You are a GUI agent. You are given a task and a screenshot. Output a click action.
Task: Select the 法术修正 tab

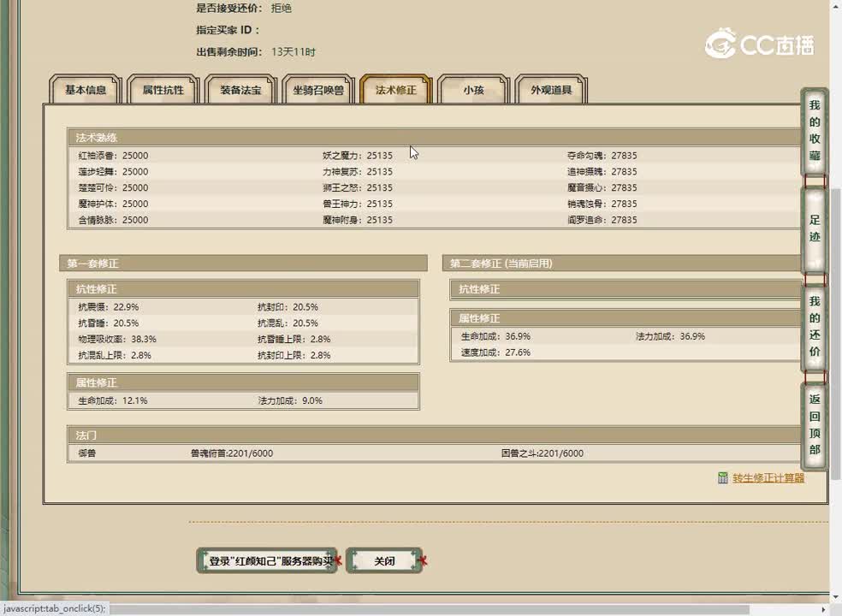[x=395, y=90]
